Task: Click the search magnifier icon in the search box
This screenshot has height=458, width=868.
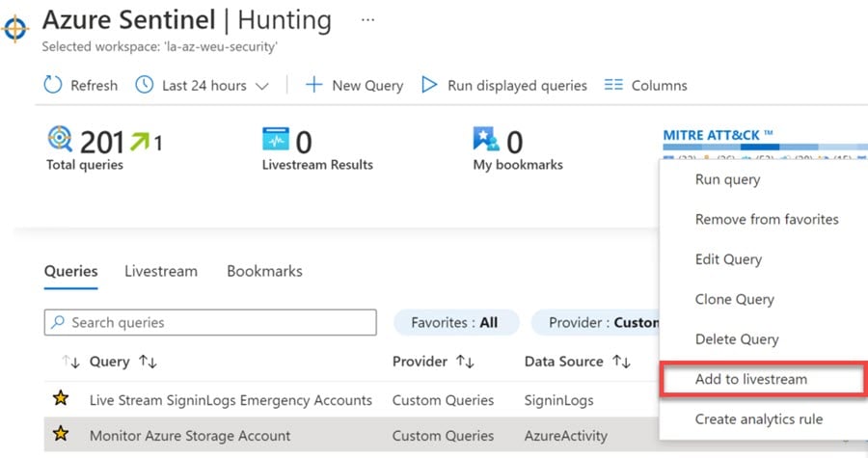Action: tap(58, 322)
